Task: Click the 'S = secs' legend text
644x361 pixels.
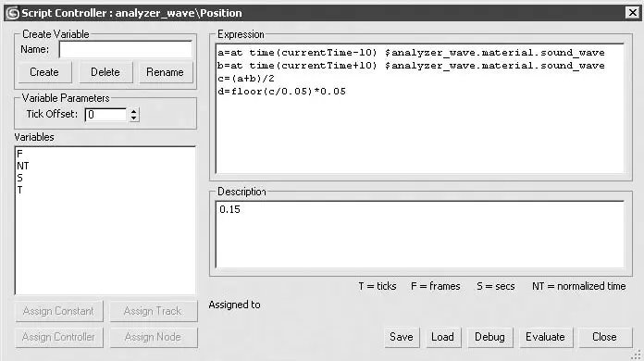Action: (x=496, y=286)
